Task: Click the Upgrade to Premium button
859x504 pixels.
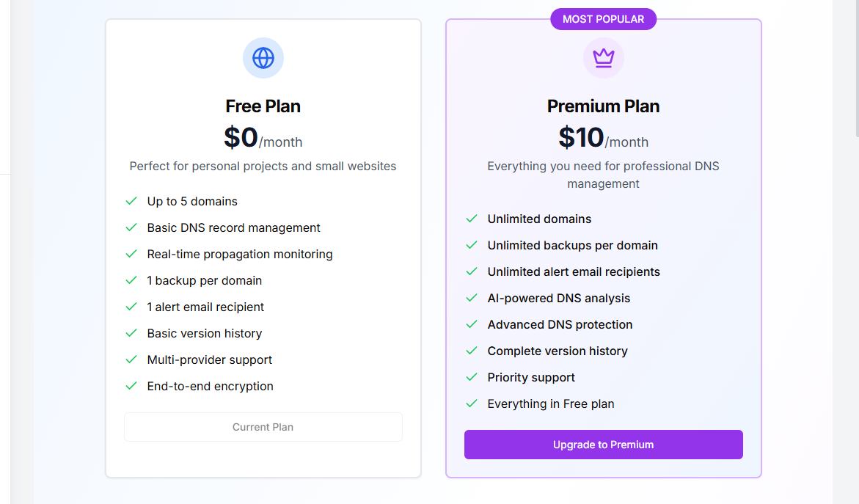Action: tap(603, 445)
